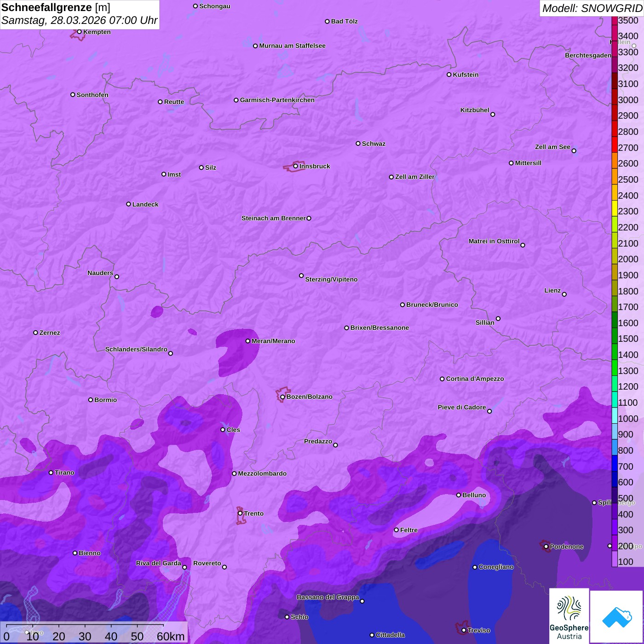Click the Schwaz location dot
644x644 pixels.
click(x=358, y=144)
